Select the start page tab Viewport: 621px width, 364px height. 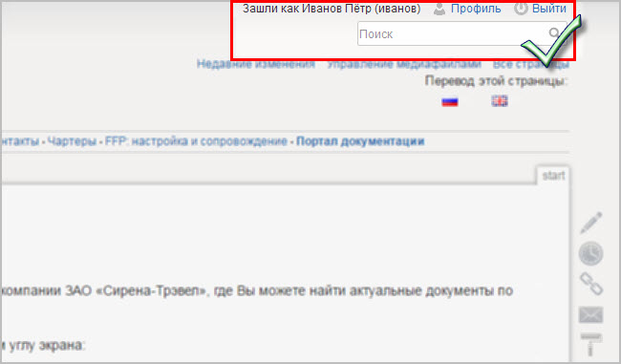click(553, 176)
